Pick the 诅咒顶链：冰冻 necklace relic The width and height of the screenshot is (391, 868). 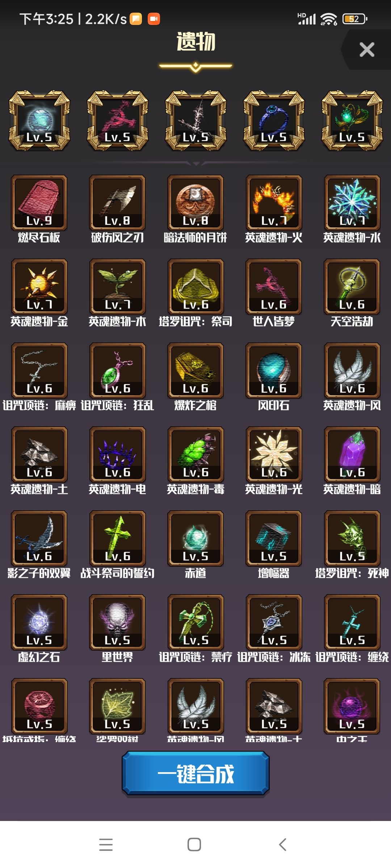[274, 622]
